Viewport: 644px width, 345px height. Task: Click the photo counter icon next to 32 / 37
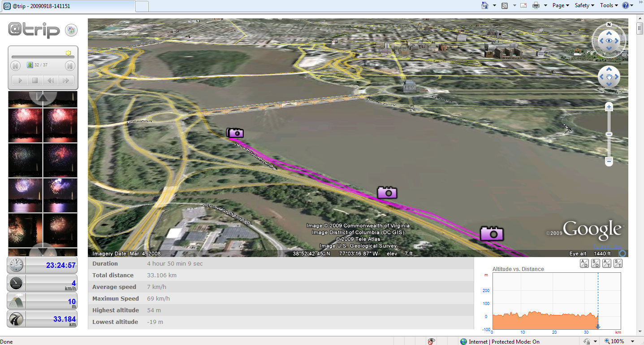30,65
